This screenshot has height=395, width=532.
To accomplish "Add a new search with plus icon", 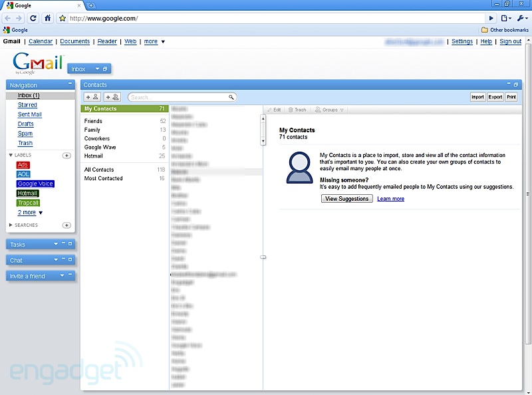I will pyautogui.click(x=67, y=225).
